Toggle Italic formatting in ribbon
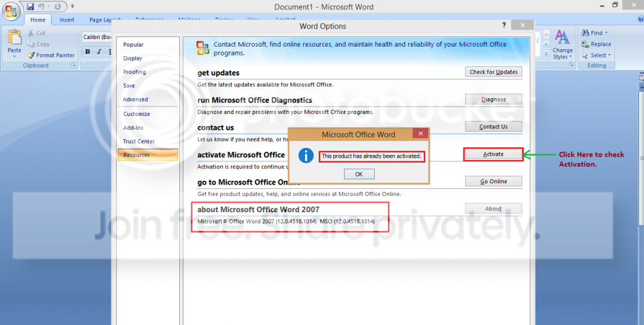The width and height of the screenshot is (644, 325). pos(99,52)
